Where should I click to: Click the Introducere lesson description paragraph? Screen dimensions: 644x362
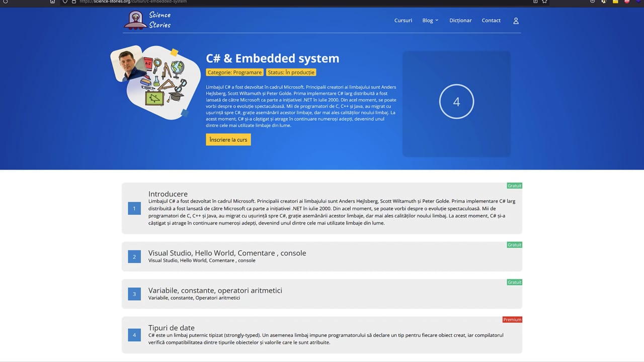pos(332,212)
